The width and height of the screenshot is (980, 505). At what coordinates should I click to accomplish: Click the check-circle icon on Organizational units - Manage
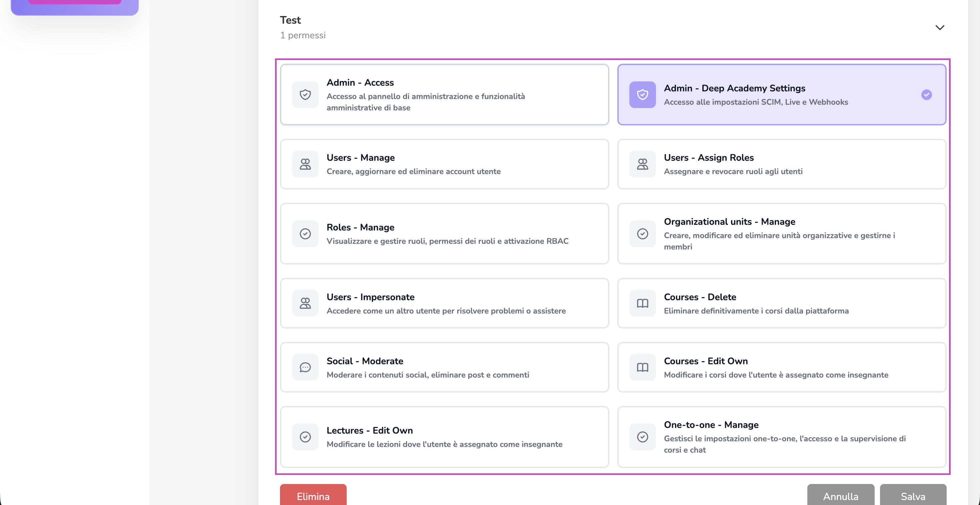coord(642,234)
